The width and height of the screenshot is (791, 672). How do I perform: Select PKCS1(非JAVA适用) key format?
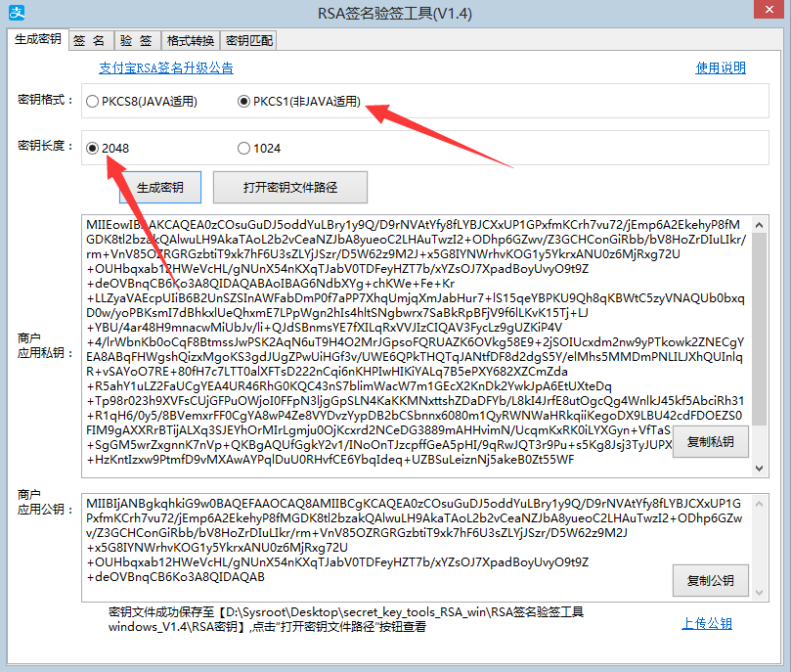click(299, 102)
